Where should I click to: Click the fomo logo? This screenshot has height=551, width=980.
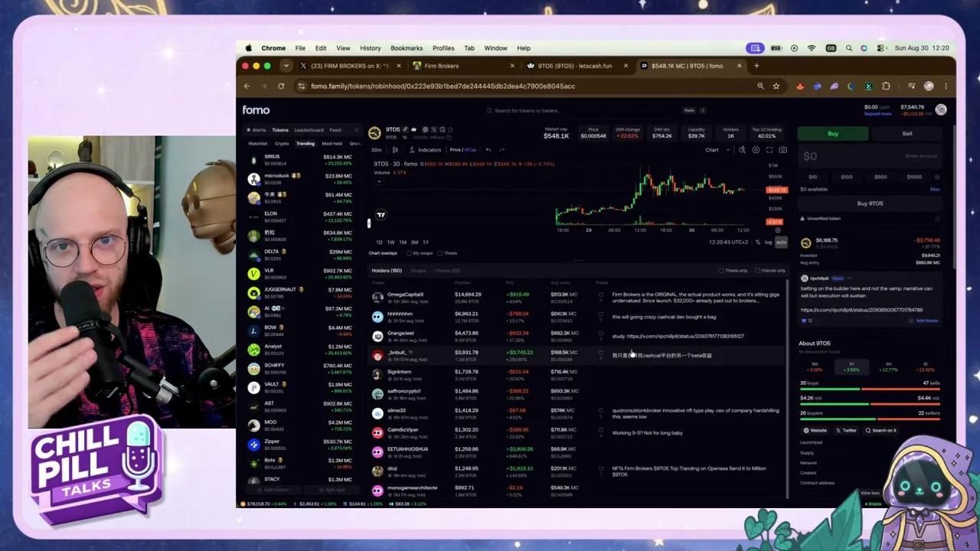256,110
